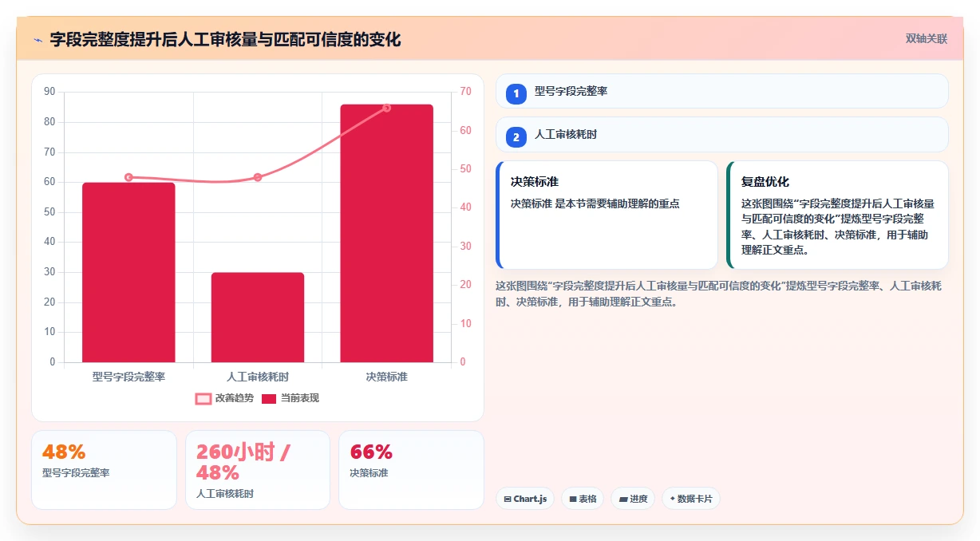Click 型号字段完整率 label under the 48% stat
This screenshot has width=980, height=541.
76,472
